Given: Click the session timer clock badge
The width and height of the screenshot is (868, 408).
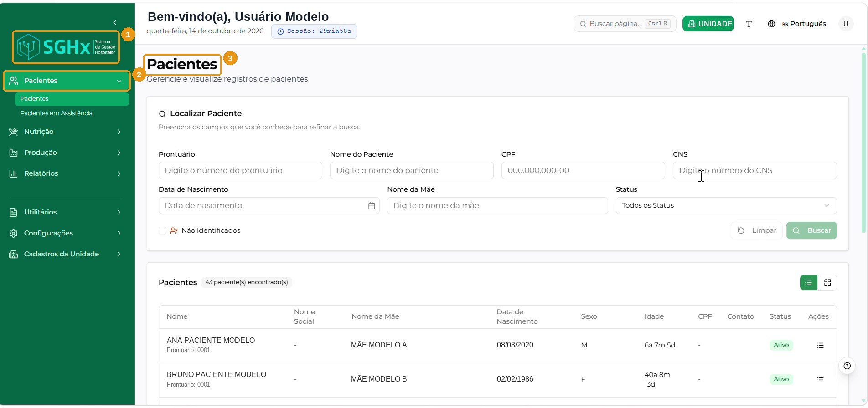Looking at the screenshot, I should coord(314,31).
